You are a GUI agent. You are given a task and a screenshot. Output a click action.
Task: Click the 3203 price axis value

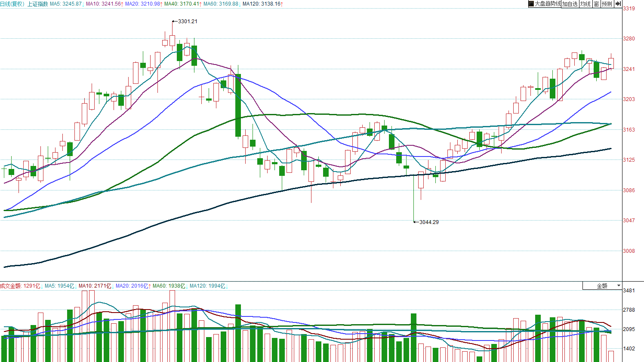click(629, 99)
